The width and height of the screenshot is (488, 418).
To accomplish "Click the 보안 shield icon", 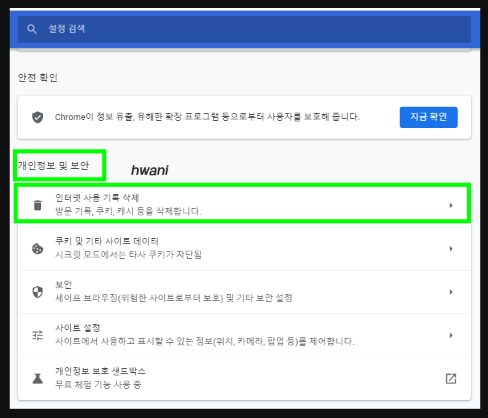I will pyautogui.click(x=37, y=292).
